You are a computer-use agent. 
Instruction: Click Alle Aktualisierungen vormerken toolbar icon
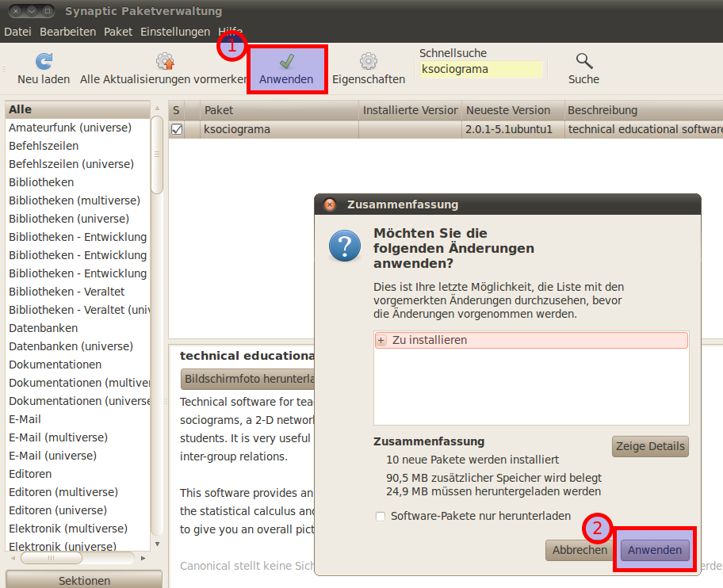click(165, 62)
